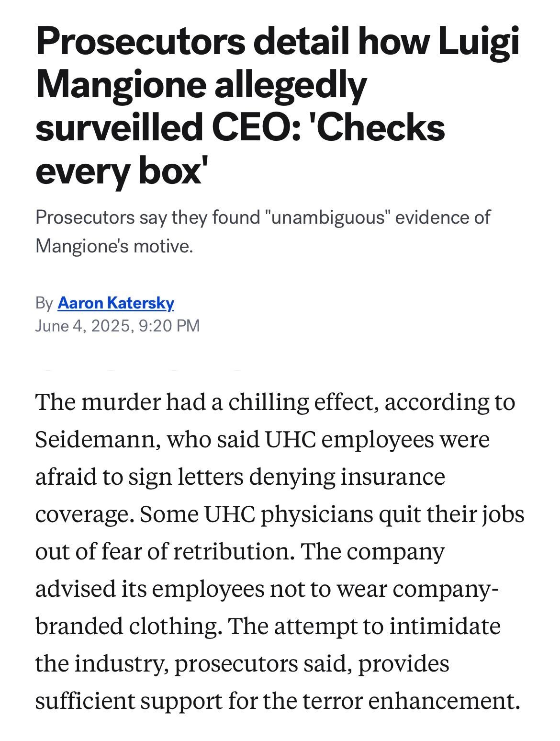
Task: Click the 9:20 PM time text
Action: point(168,326)
